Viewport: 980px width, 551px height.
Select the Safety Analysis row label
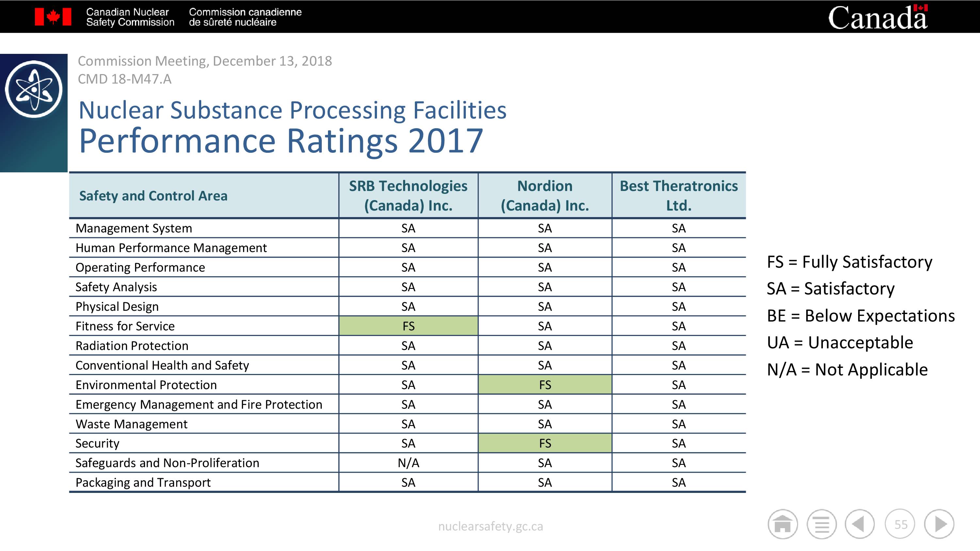(x=116, y=287)
